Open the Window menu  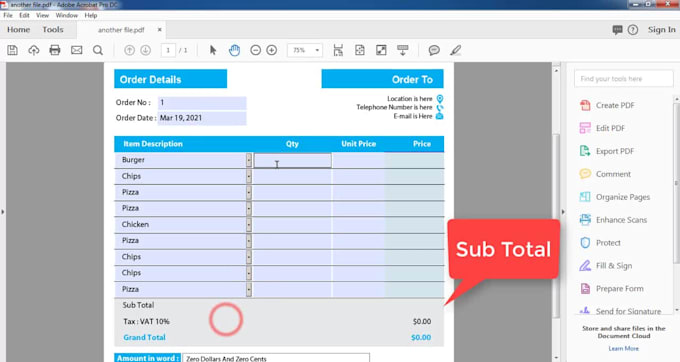(66, 15)
